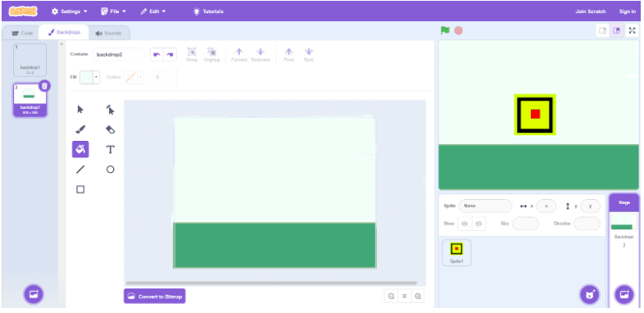Image resolution: width=644 pixels, height=313 pixels.
Task: Open the Settings menu
Action: 70,11
